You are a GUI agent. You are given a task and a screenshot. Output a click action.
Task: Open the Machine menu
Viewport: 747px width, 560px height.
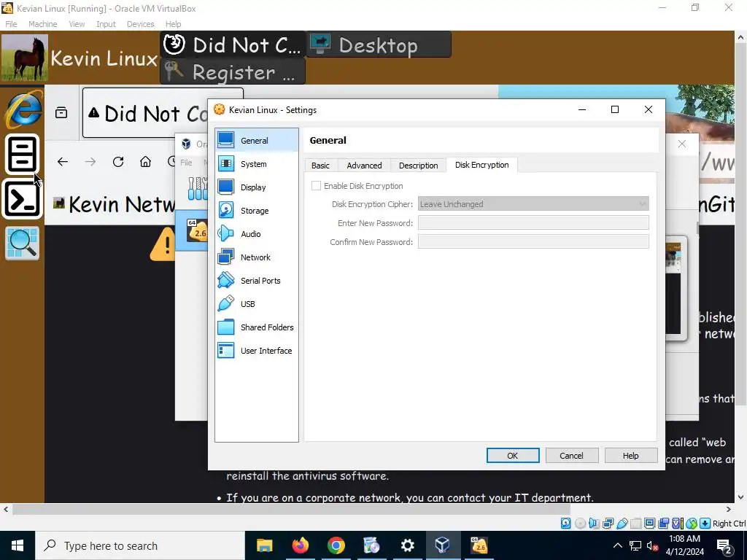[42, 24]
